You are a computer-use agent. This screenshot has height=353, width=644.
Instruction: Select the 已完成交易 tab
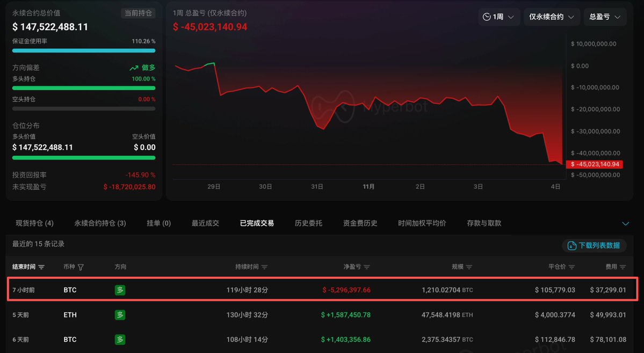tap(257, 223)
